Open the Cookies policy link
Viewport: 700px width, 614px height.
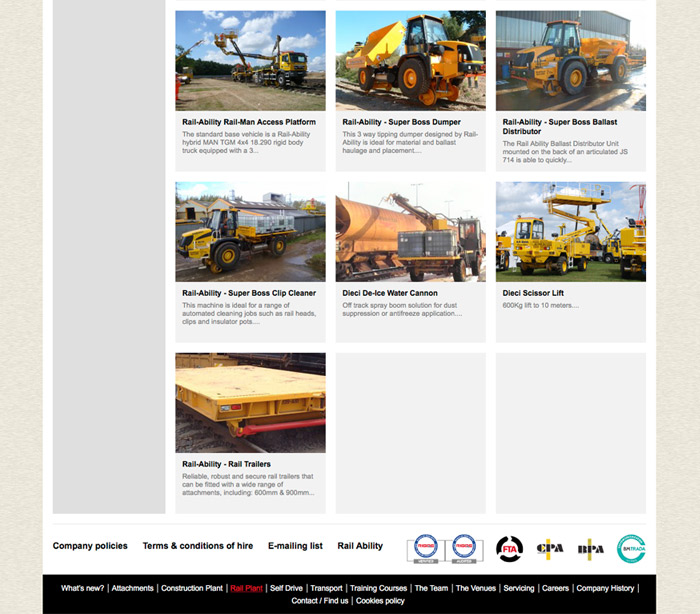[380, 601]
